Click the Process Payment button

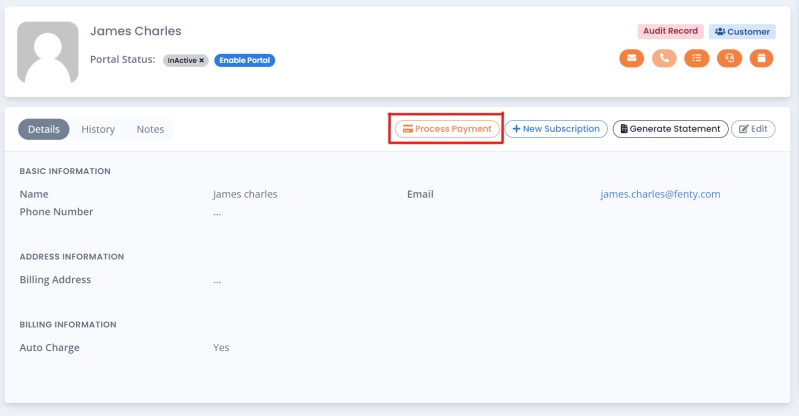click(447, 129)
